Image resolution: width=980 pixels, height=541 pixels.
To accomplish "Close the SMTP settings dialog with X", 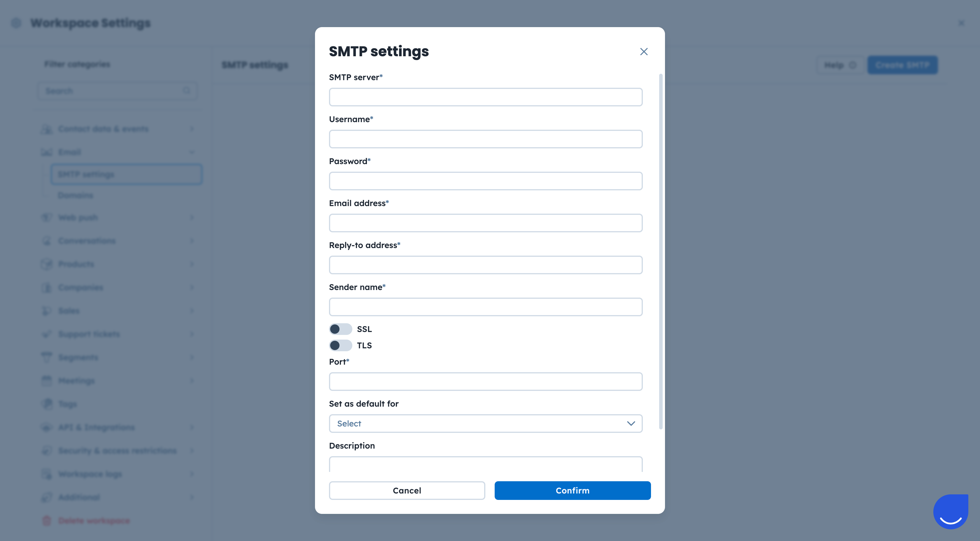I will (644, 52).
